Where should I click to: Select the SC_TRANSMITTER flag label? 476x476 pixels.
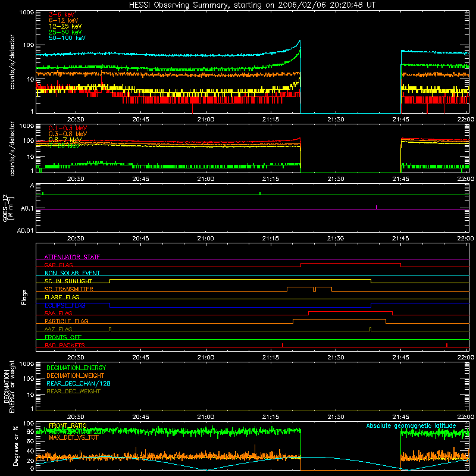tap(68, 289)
